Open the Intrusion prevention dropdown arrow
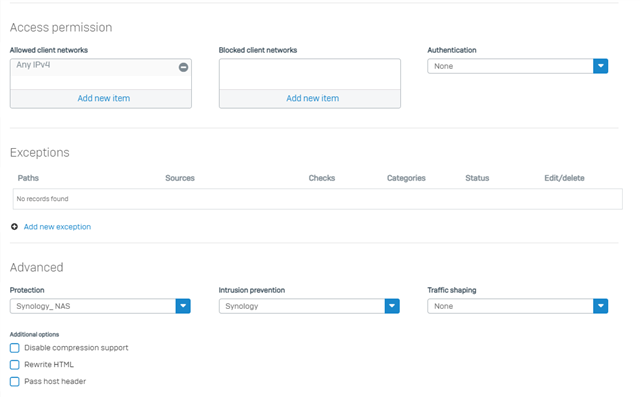 (392, 306)
